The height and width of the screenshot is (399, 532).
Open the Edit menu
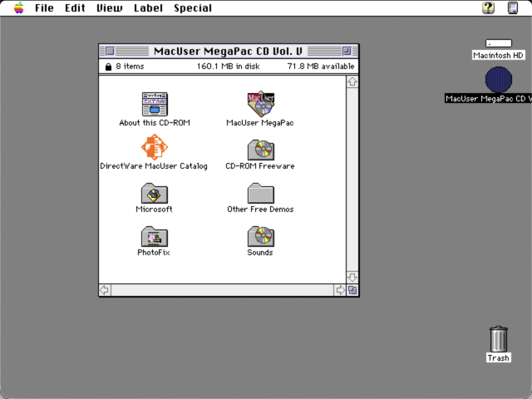coord(75,7)
